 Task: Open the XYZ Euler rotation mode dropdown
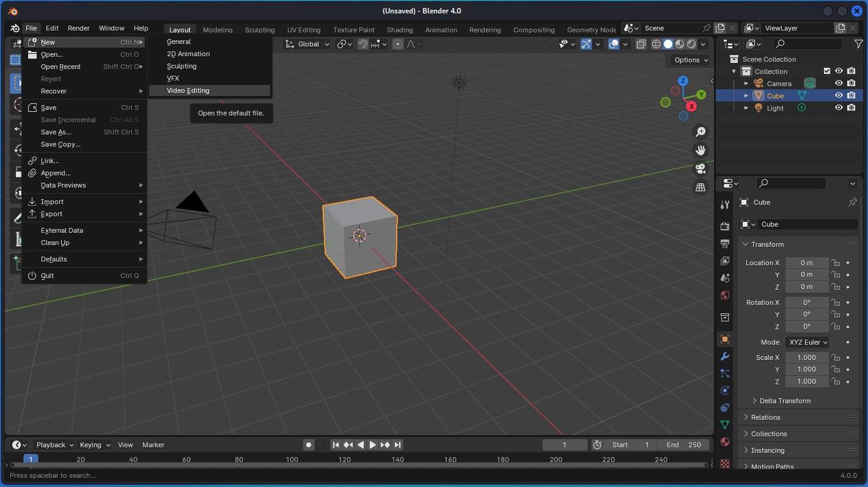[x=807, y=342]
